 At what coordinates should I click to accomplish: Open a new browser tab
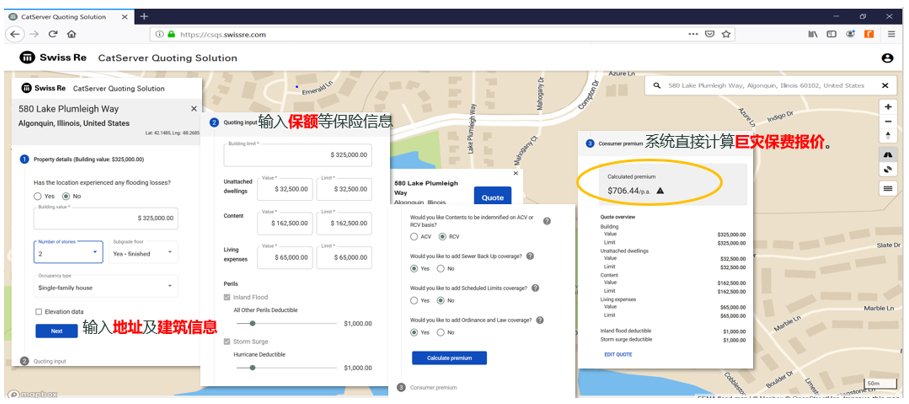point(144,16)
